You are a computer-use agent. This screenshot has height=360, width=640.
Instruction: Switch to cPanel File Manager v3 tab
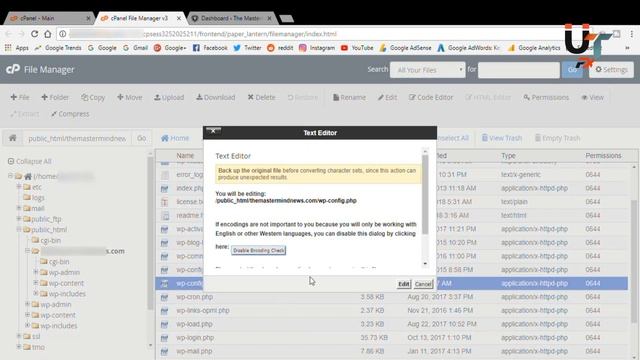click(x=140, y=18)
